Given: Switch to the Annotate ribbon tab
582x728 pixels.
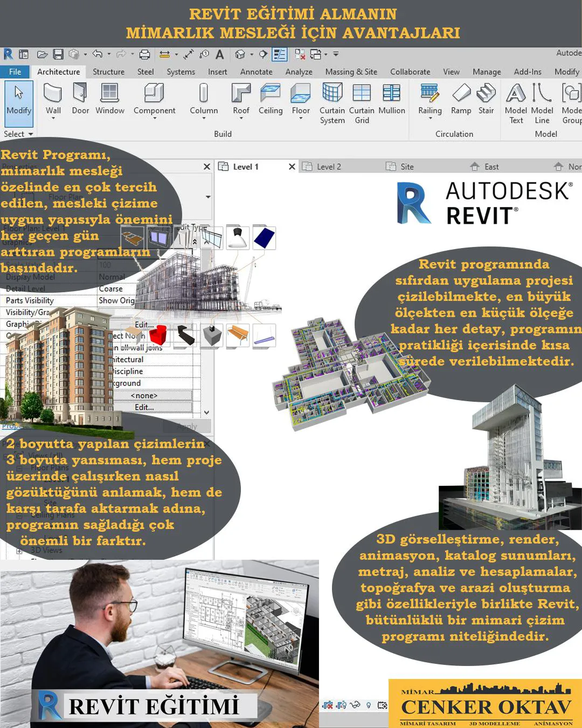Looking at the screenshot, I should (256, 72).
